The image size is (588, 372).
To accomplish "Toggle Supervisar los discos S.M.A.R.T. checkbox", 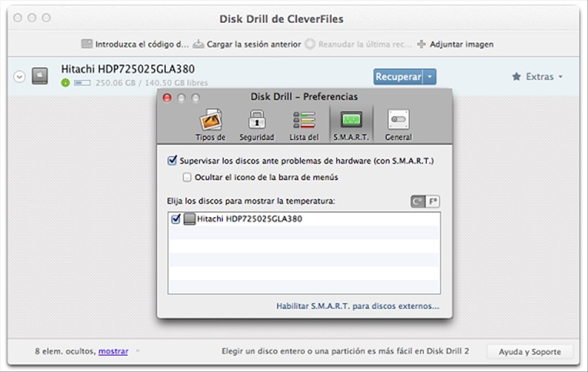I will (172, 160).
